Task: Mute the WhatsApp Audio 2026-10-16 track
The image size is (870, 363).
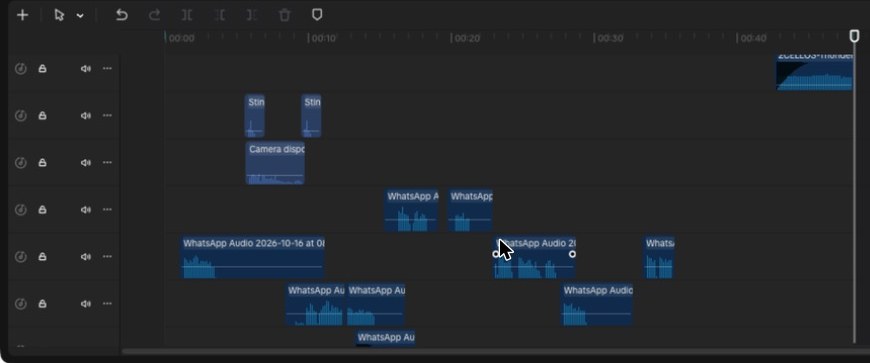Action: click(x=85, y=256)
